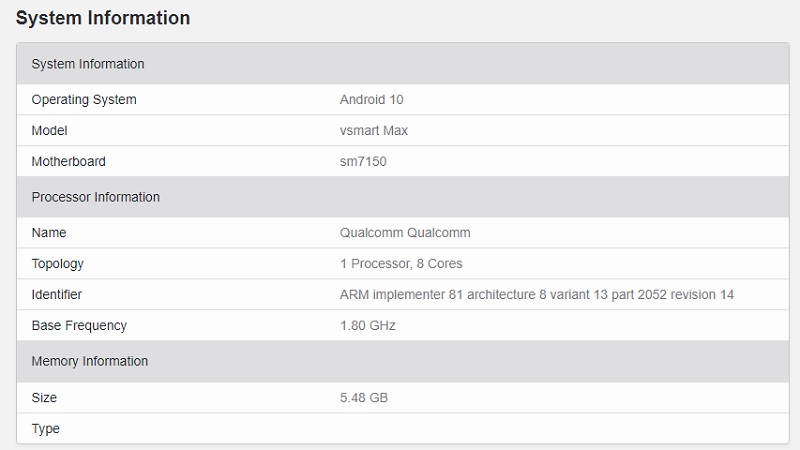
Task: Click the Topology label
Action: pyautogui.click(x=58, y=264)
